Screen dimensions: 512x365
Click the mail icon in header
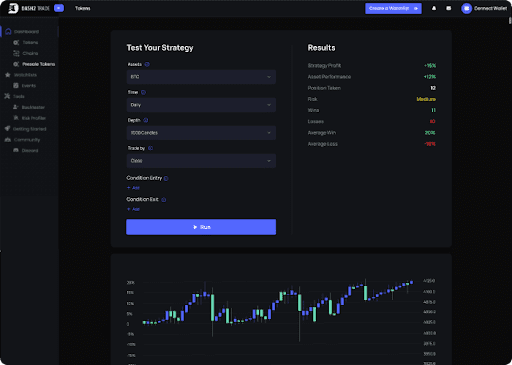449,8
